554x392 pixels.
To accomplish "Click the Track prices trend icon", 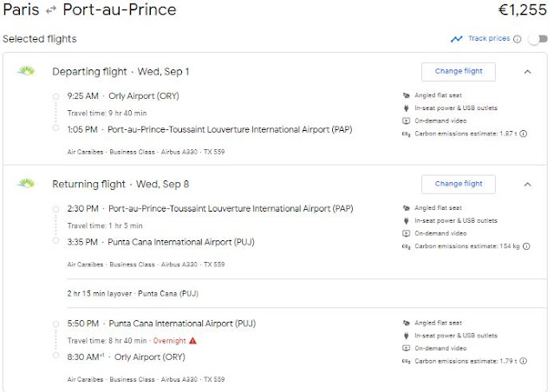I will (x=457, y=39).
